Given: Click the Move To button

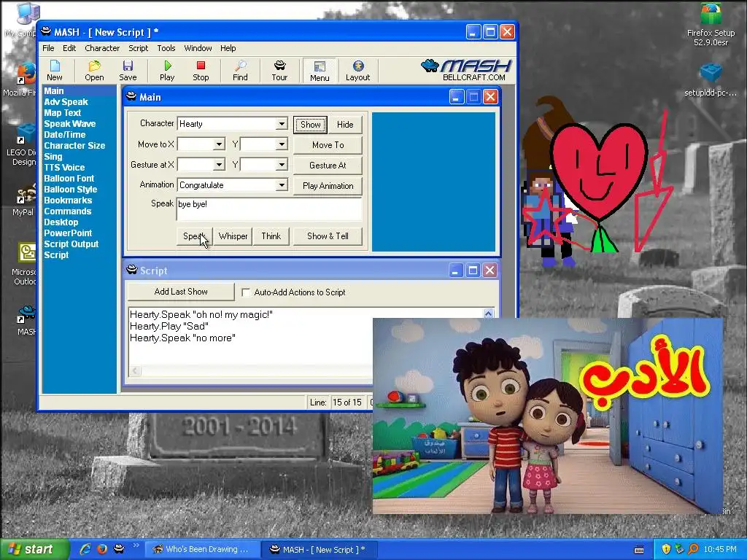Looking at the screenshot, I should click(328, 145).
